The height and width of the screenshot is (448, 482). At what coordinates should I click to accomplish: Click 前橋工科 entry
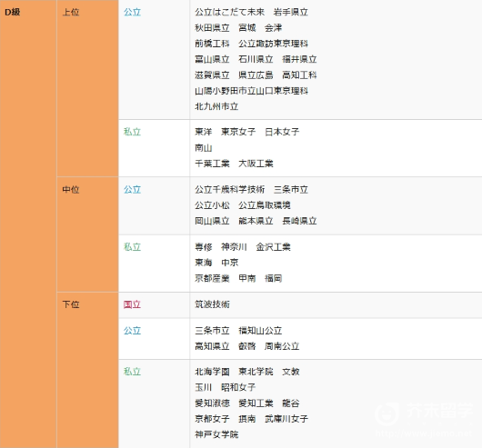point(212,44)
